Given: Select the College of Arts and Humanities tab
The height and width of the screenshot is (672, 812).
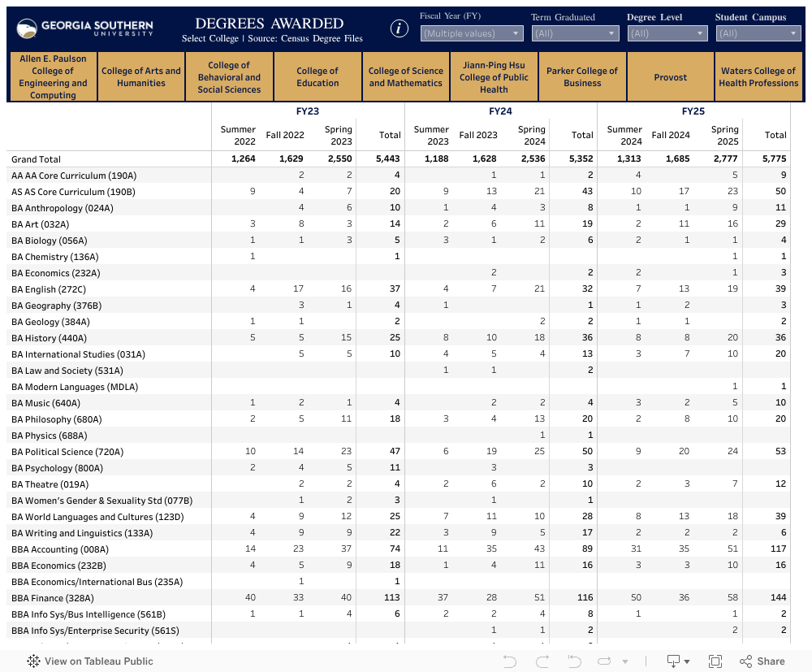Looking at the screenshot, I should (141, 77).
